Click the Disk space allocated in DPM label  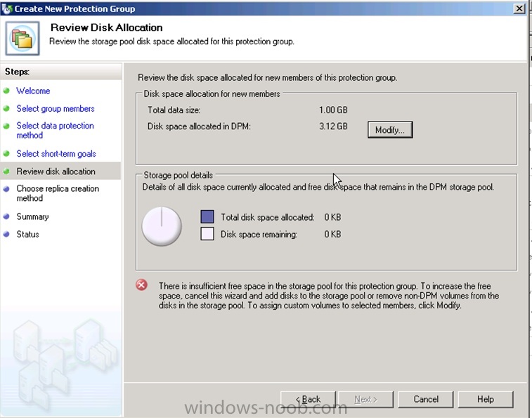click(x=199, y=126)
